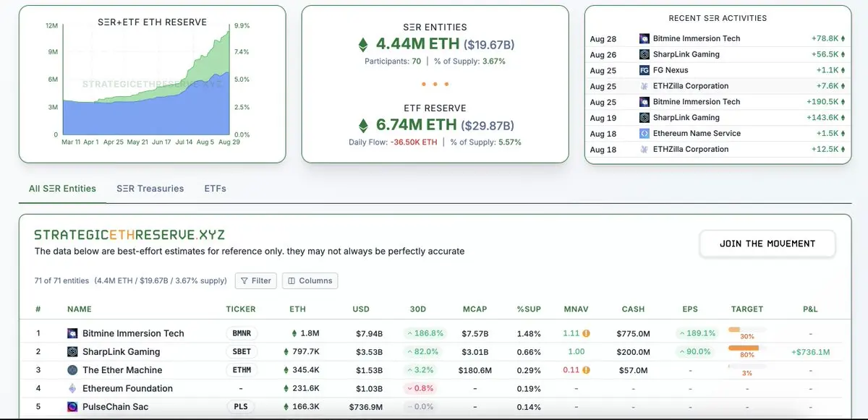Click the BMNR ticker badge

241,333
